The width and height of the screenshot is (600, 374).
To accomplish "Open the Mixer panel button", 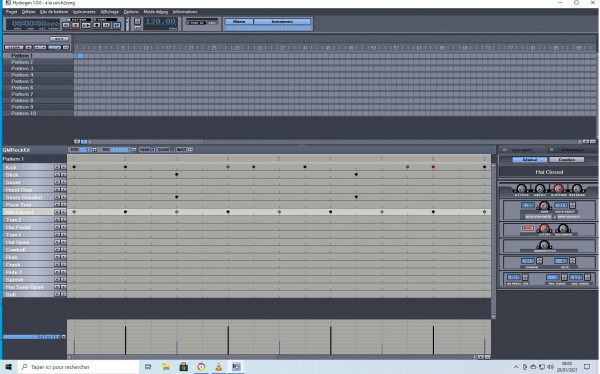I will [x=239, y=21].
